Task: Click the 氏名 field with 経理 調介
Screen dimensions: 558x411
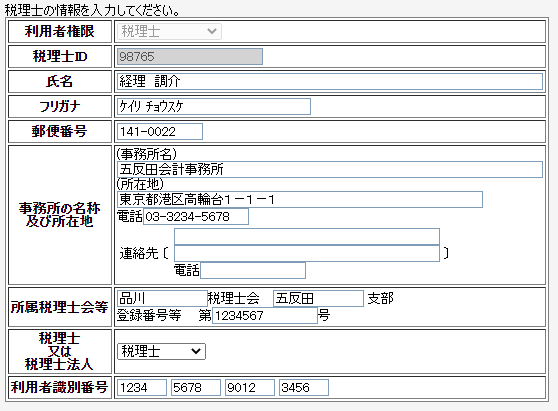Action: coord(330,81)
